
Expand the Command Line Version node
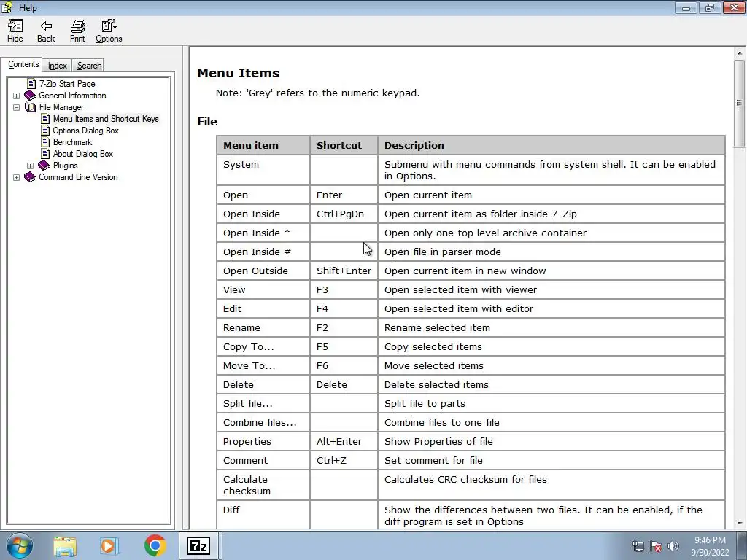pos(16,177)
